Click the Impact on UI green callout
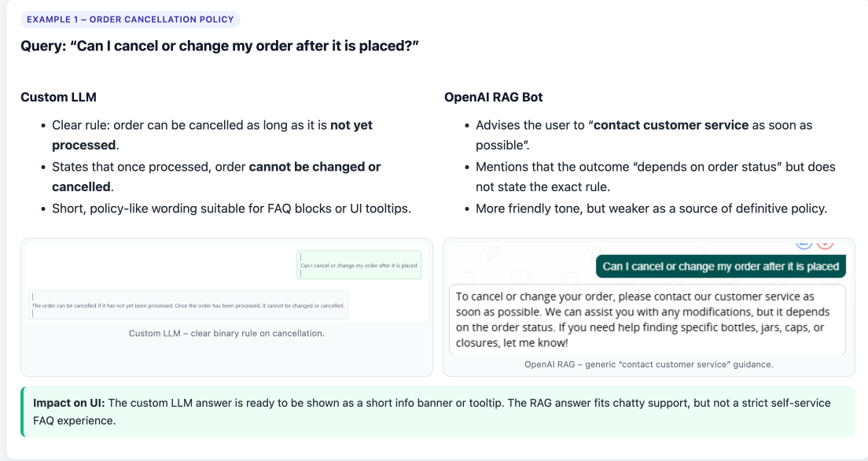 tap(438, 411)
